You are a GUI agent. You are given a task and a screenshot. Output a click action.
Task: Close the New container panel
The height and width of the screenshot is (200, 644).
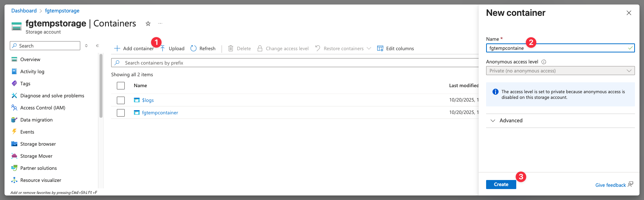[x=629, y=13]
